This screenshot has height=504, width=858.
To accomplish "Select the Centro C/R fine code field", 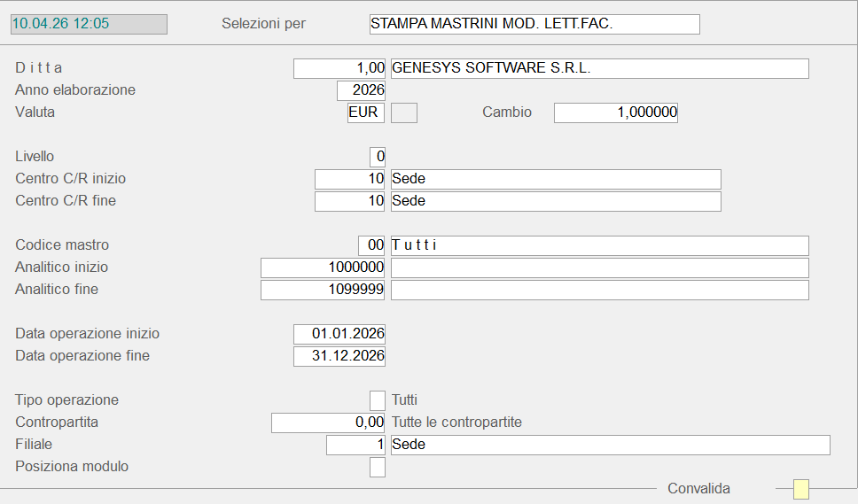I will coord(350,201).
